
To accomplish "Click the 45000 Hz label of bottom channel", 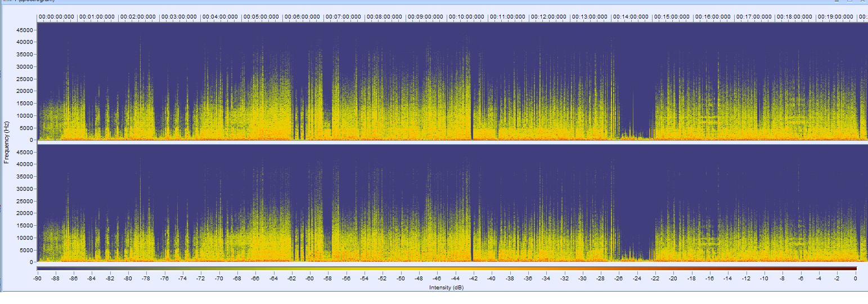I will 26,152.
